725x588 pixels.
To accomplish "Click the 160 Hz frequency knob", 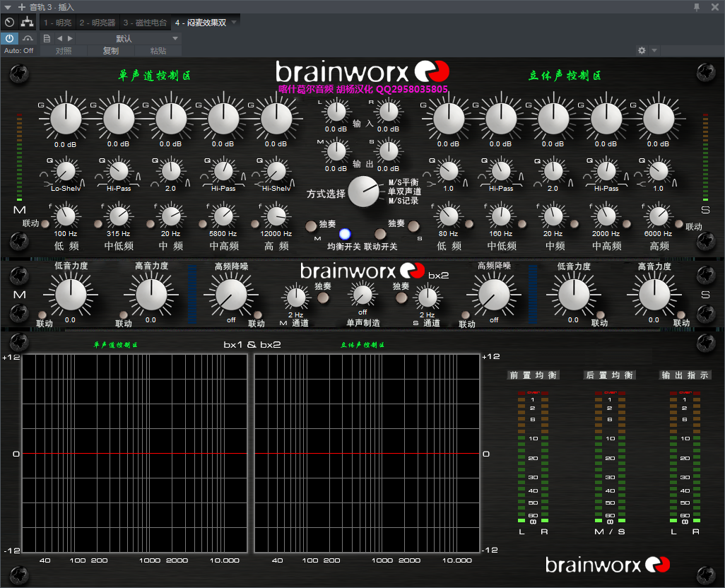I will coord(501,216).
